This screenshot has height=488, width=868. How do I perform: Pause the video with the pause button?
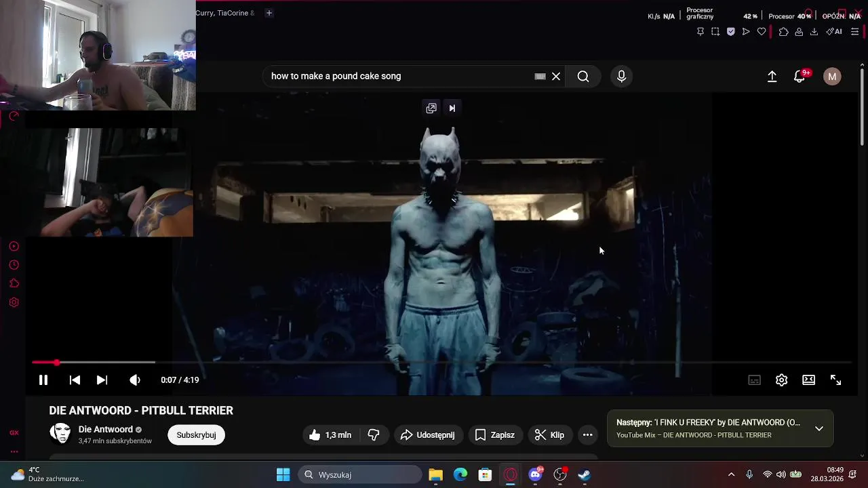[43, 380]
